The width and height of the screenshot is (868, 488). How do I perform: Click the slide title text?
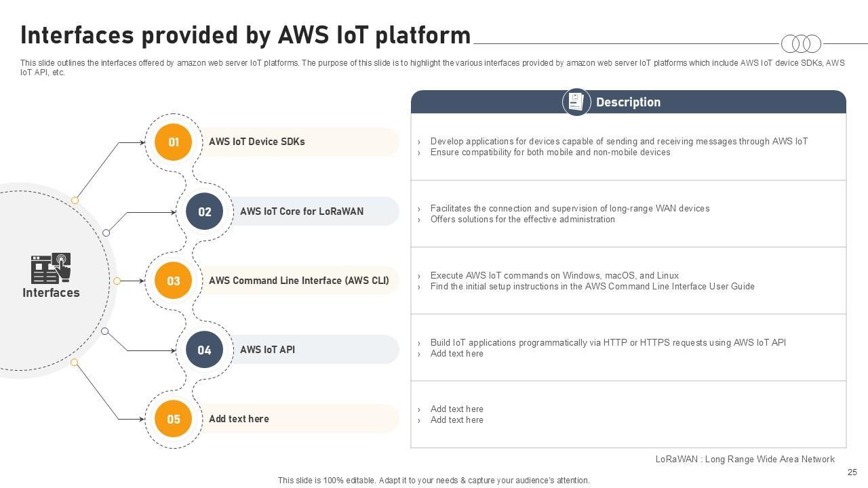pyautogui.click(x=245, y=35)
